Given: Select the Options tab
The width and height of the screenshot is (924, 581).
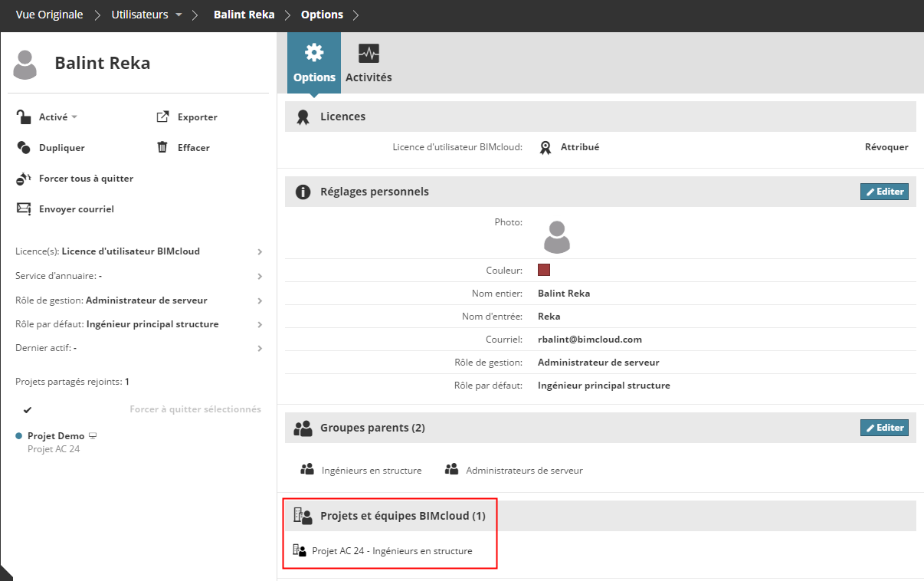Looking at the screenshot, I should [x=314, y=64].
